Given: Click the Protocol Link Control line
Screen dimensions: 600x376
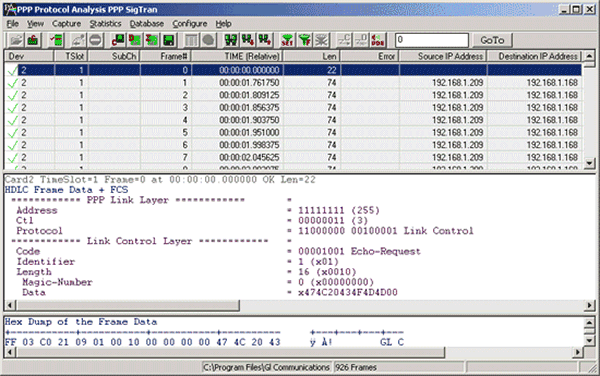Looking at the screenshot, I should pos(245,231).
